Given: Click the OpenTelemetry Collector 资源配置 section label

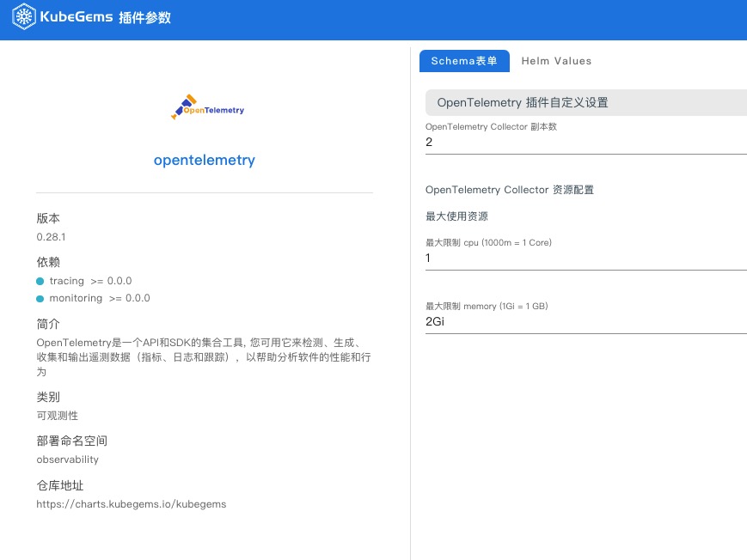Looking at the screenshot, I should point(510,190).
